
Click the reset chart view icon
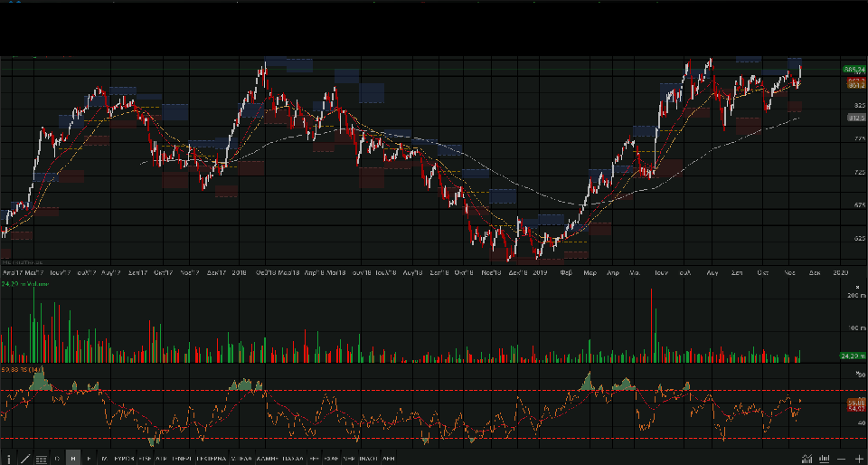pos(824,460)
